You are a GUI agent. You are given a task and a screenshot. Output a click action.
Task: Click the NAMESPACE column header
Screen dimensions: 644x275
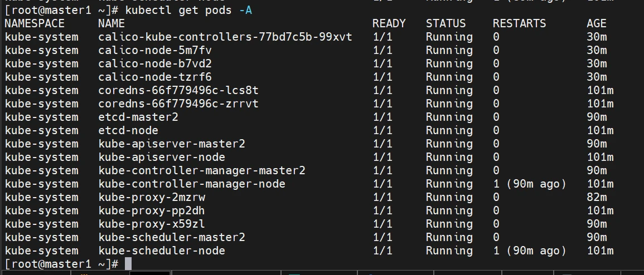pyautogui.click(x=35, y=23)
